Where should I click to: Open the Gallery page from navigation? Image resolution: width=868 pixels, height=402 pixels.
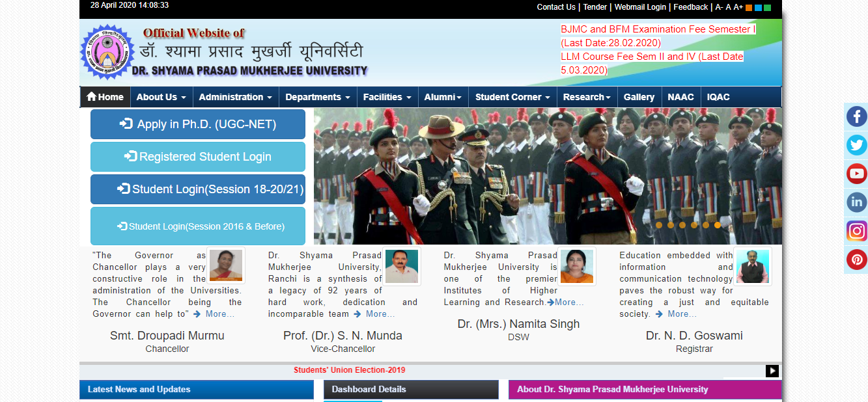(x=639, y=96)
